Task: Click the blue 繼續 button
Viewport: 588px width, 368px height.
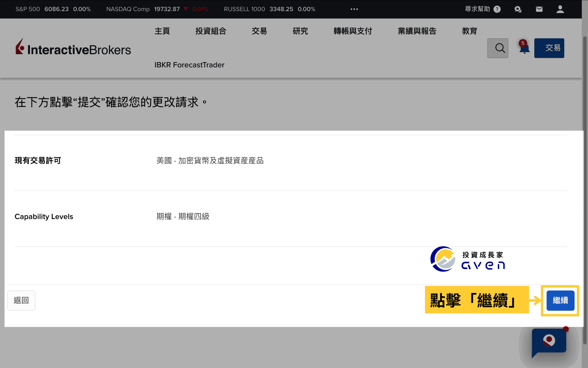Action: [560, 301]
